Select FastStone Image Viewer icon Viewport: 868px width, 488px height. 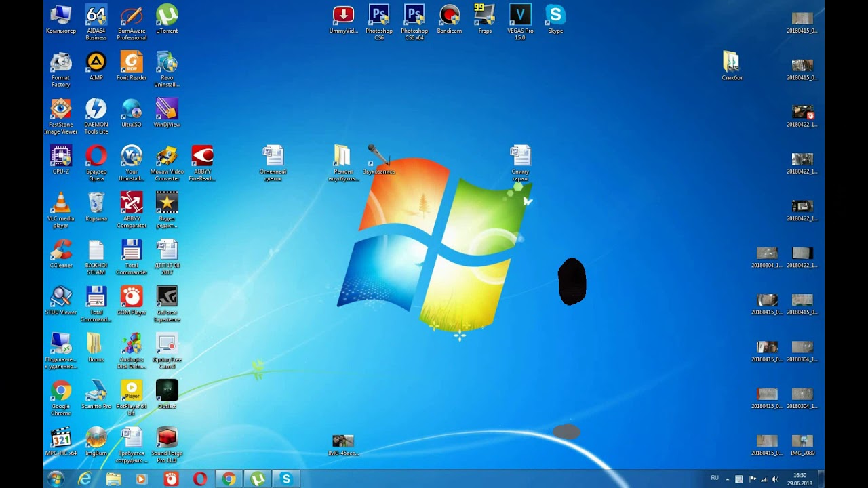point(61,117)
